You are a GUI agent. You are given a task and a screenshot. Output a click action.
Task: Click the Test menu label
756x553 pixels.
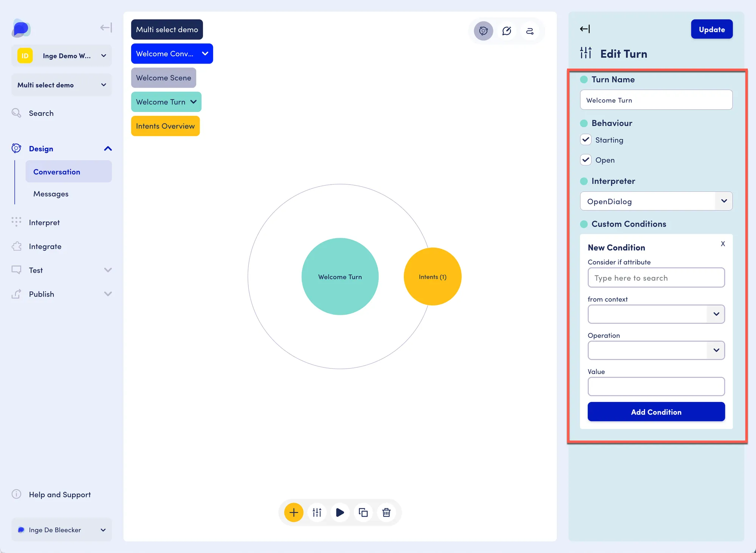coord(36,270)
